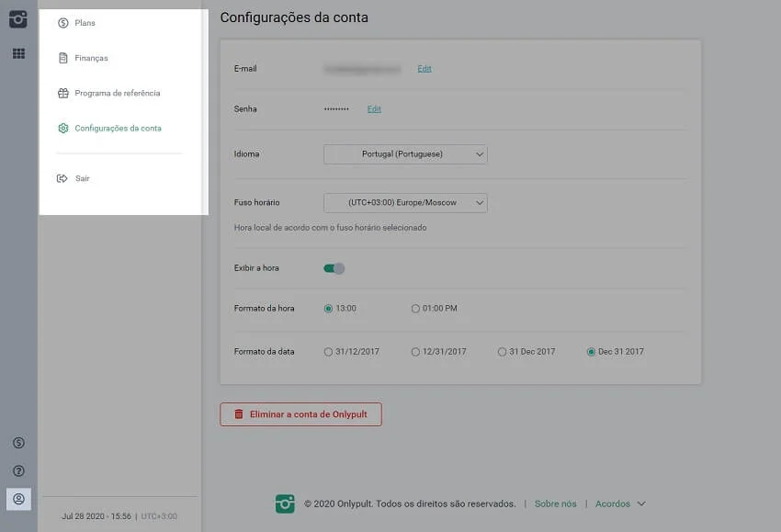Open the Idioma language dropdown

coord(405,154)
